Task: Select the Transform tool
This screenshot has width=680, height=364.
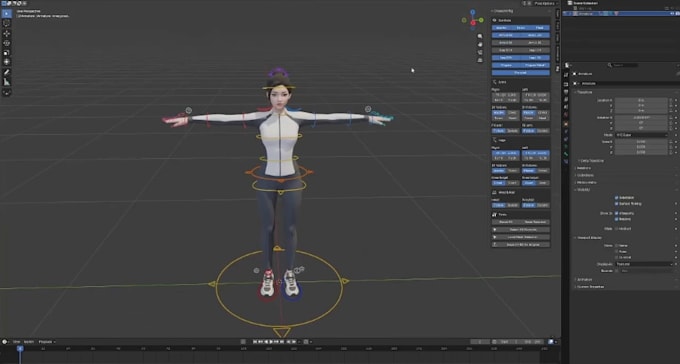Action: click(7, 62)
